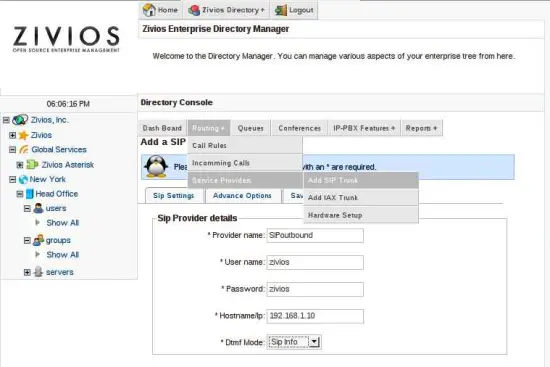Collapse the groups node
The height and width of the screenshot is (367, 550).
pos(27,240)
